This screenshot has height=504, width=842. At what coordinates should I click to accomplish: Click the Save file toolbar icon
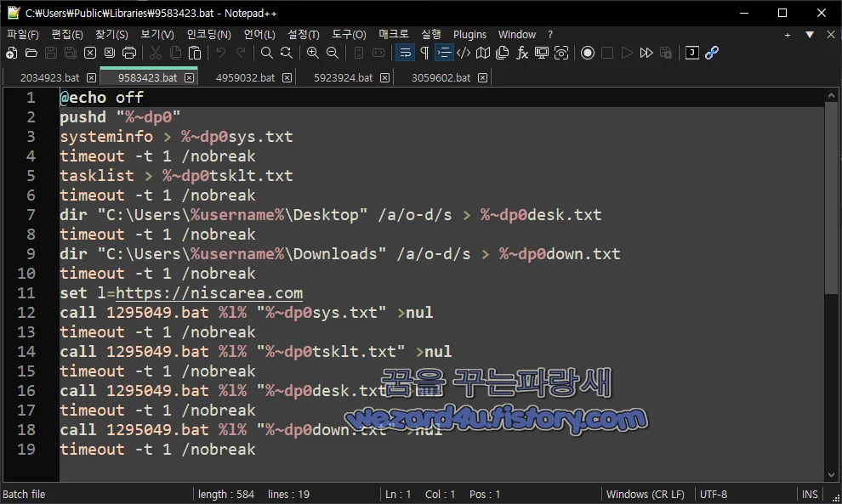51,53
